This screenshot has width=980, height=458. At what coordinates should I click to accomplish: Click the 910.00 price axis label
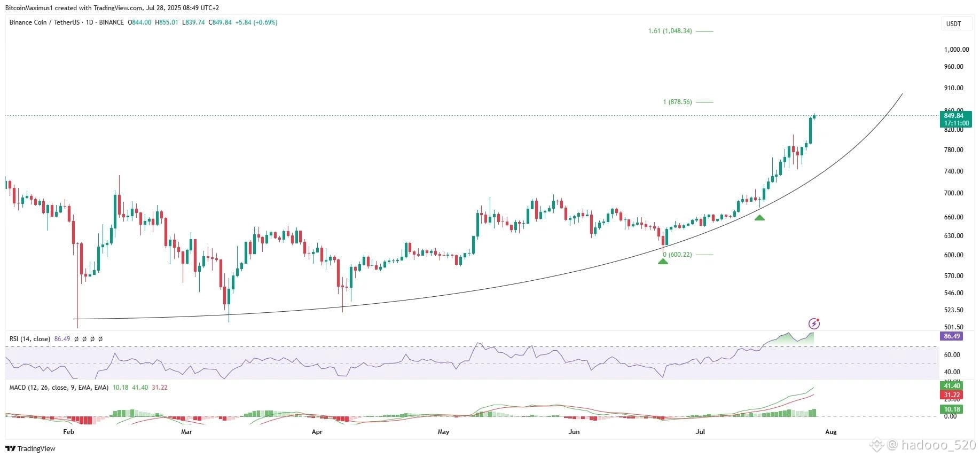(x=953, y=88)
